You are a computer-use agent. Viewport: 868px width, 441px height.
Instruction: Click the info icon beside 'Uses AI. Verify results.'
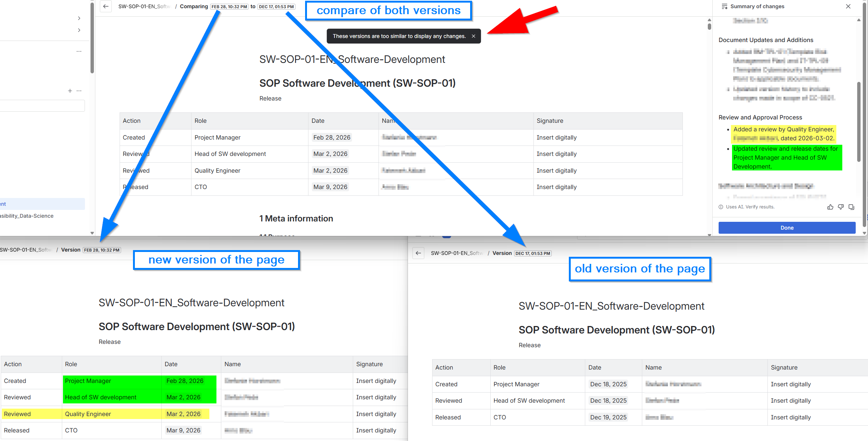click(x=721, y=207)
